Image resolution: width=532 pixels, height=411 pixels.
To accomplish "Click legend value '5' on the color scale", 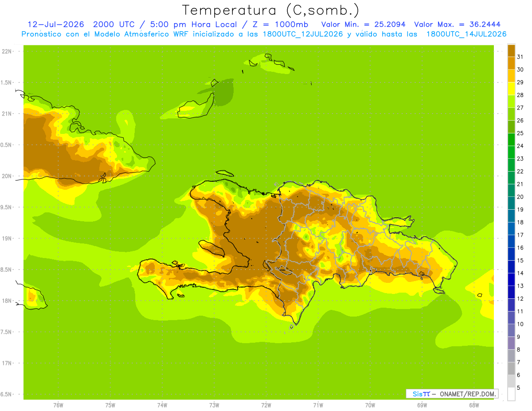I will 519,388.
